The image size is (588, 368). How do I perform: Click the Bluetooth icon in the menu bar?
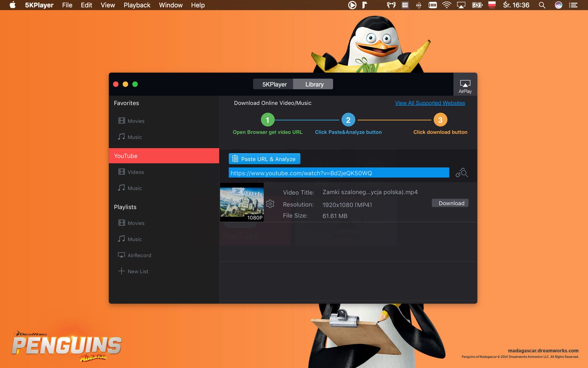418,5
